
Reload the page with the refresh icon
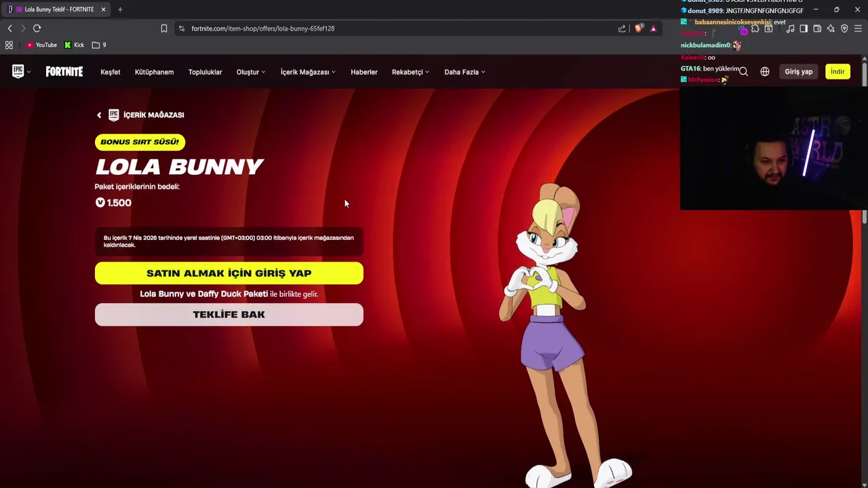(37, 28)
